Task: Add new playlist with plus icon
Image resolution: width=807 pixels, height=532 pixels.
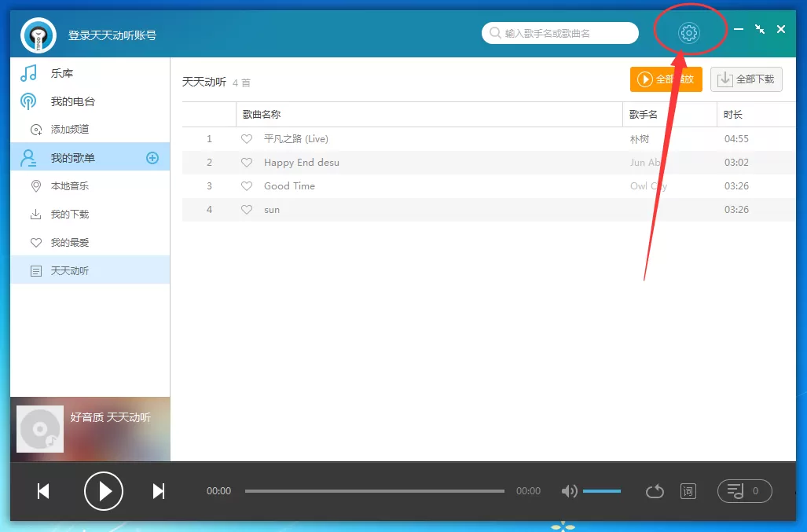Action: 152,158
